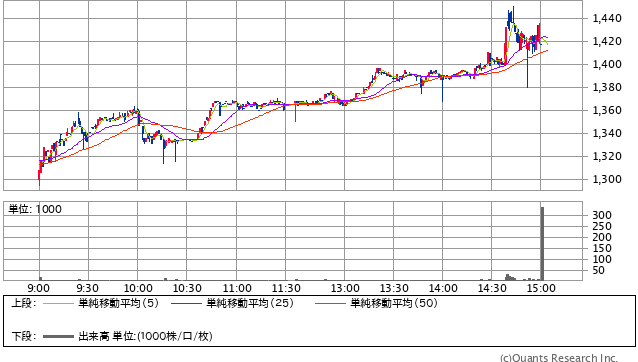638x362 pixels.
Task: Click the 11:30 time axis label
Action: [286, 288]
